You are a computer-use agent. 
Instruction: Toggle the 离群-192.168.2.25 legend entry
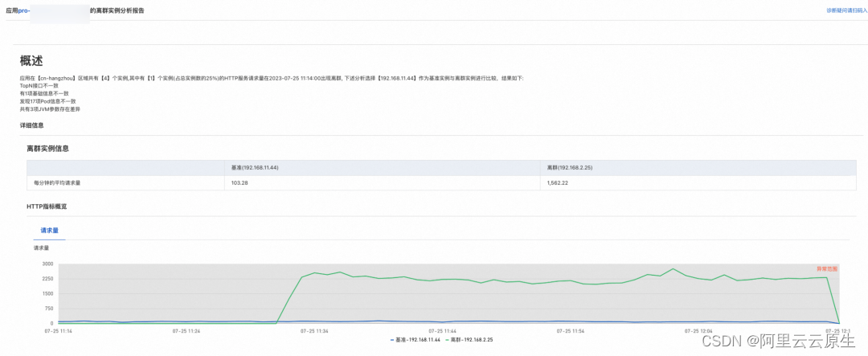pos(470,339)
